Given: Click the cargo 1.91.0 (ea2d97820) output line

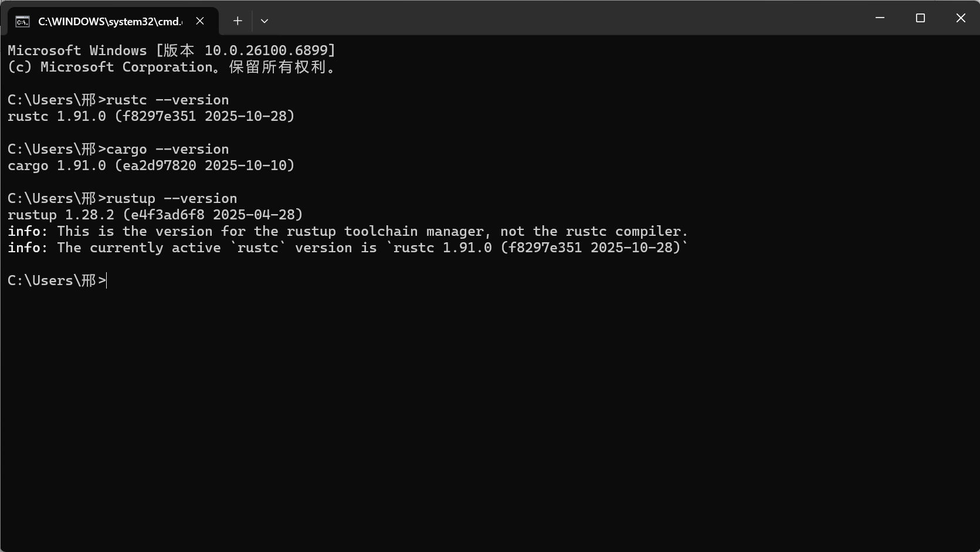Looking at the screenshot, I should pyautogui.click(x=151, y=165).
